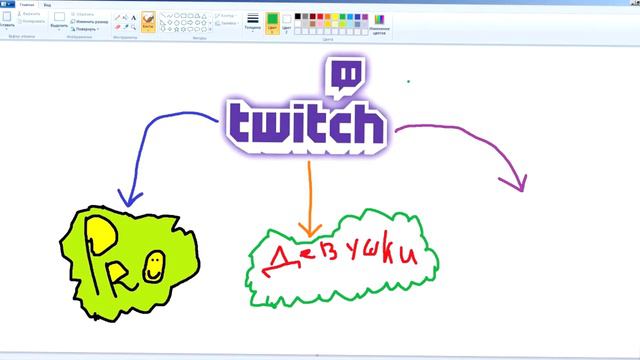The height and width of the screenshot is (360, 640).
Task: Click the Изменить размер resize button
Action: [x=89, y=22]
